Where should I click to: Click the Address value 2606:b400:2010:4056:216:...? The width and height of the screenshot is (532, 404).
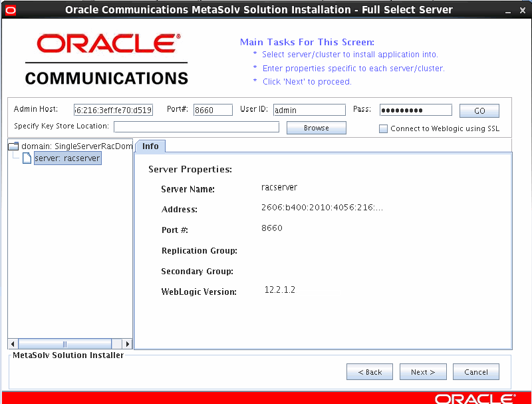pyautogui.click(x=322, y=208)
